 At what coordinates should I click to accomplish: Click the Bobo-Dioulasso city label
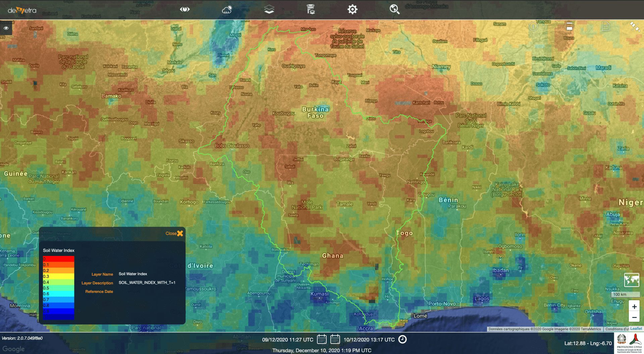(232, 146)
